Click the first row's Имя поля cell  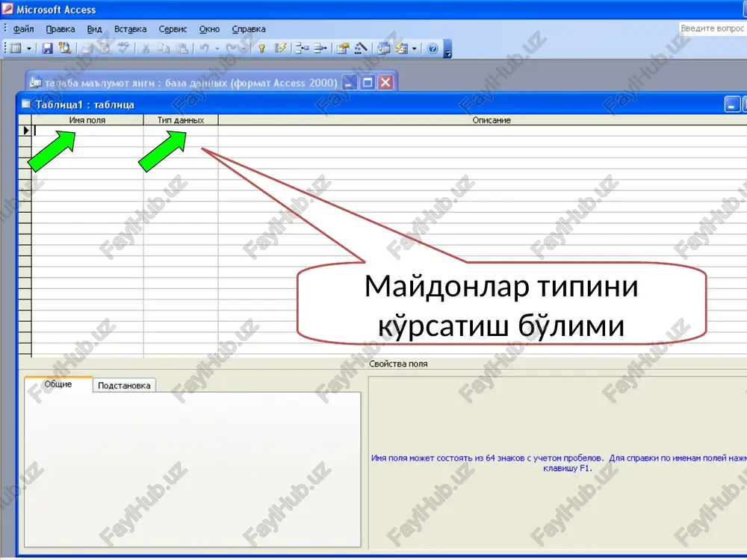point(87,131)
